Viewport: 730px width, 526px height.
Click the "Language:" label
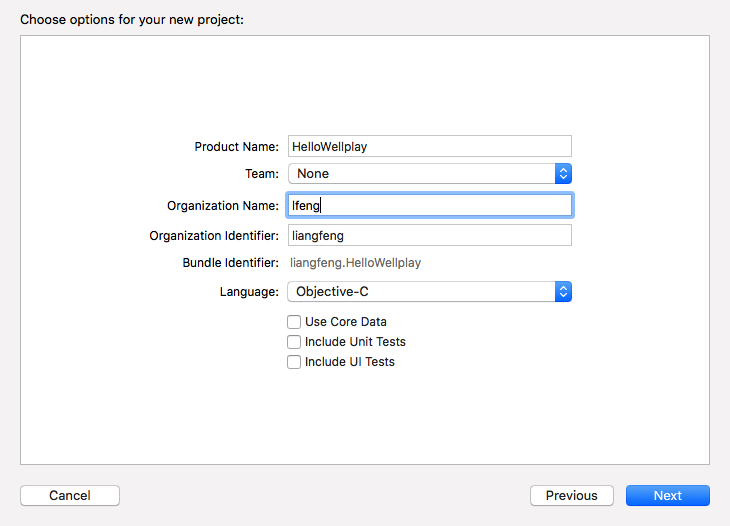pyautogui.click(x=249, y=292)
